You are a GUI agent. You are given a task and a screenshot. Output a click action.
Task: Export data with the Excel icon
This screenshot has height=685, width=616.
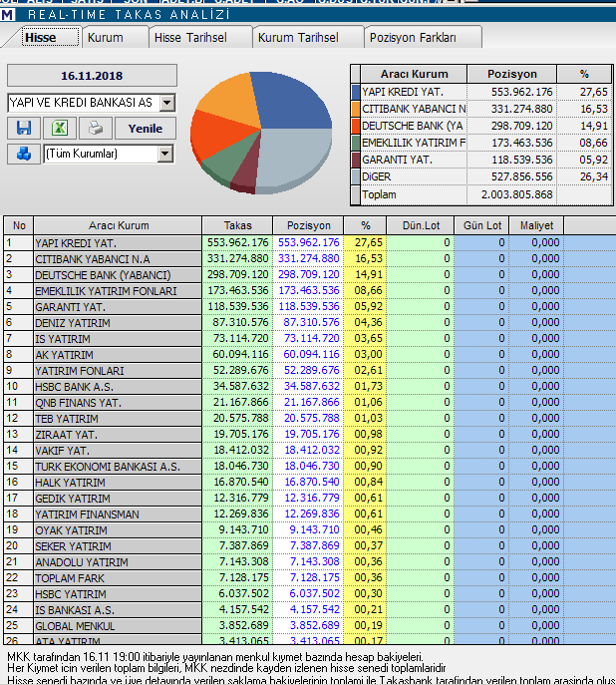point(60,128)
